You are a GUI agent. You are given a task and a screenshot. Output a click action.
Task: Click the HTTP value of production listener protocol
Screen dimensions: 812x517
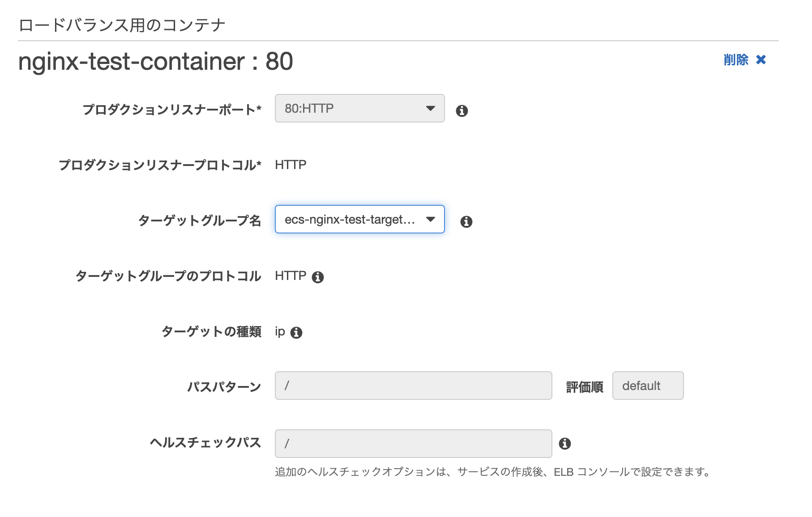point(291,165)
